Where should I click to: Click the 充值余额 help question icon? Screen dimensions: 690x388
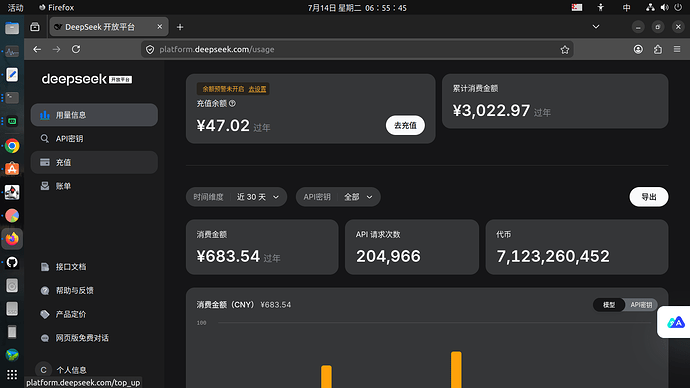point(232,103)
